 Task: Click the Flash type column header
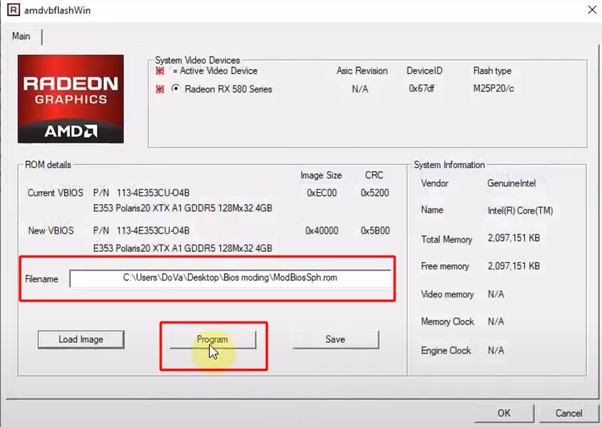tap(492, 71)
